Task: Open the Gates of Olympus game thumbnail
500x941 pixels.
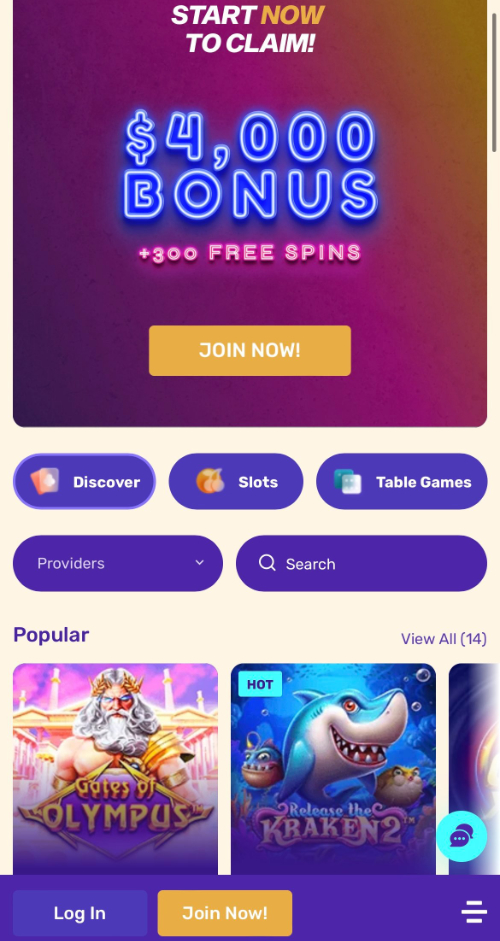Action: click(115, 769)
